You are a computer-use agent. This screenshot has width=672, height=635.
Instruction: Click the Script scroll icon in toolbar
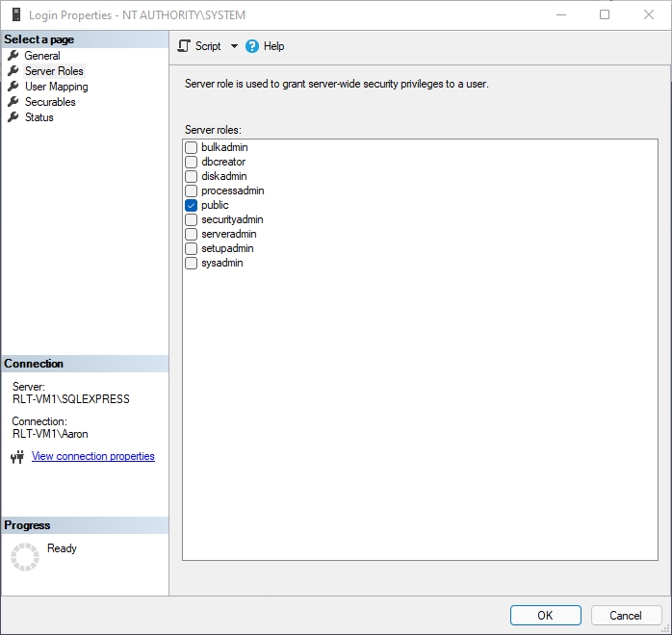pyautogui.click(x=184, y=46)
